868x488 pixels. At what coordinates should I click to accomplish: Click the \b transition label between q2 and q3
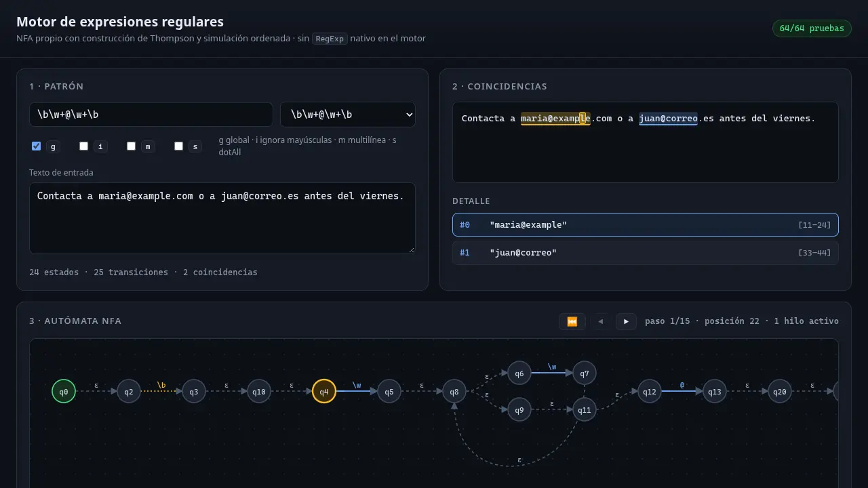pyautogui.click(x=161, y=385)
